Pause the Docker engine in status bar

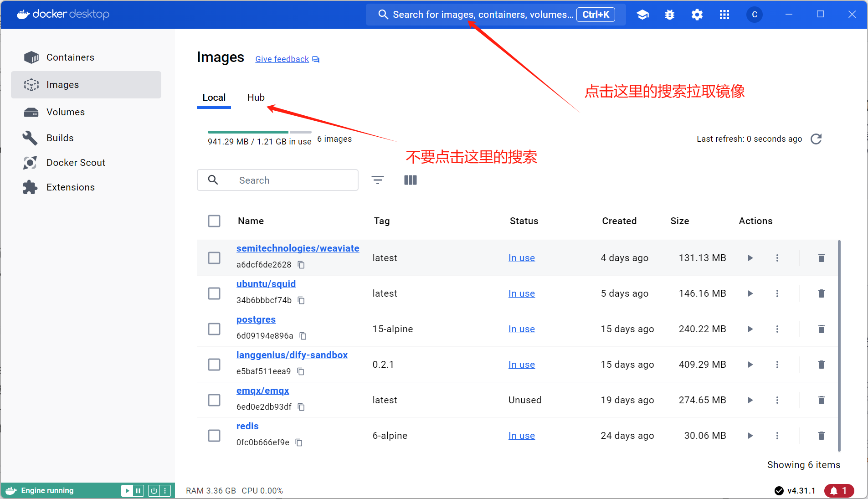[x=138, y=491]
